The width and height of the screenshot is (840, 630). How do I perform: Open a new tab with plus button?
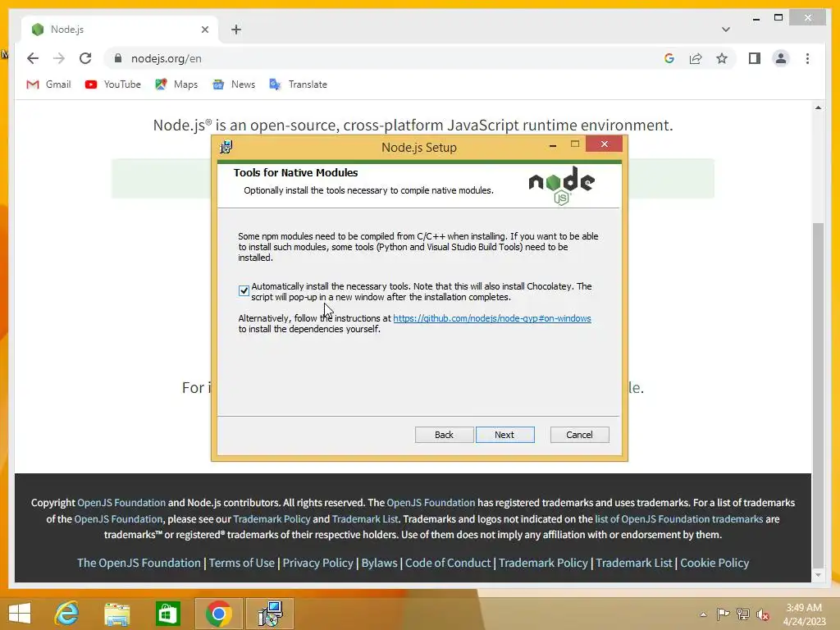(x=236, y=30)
